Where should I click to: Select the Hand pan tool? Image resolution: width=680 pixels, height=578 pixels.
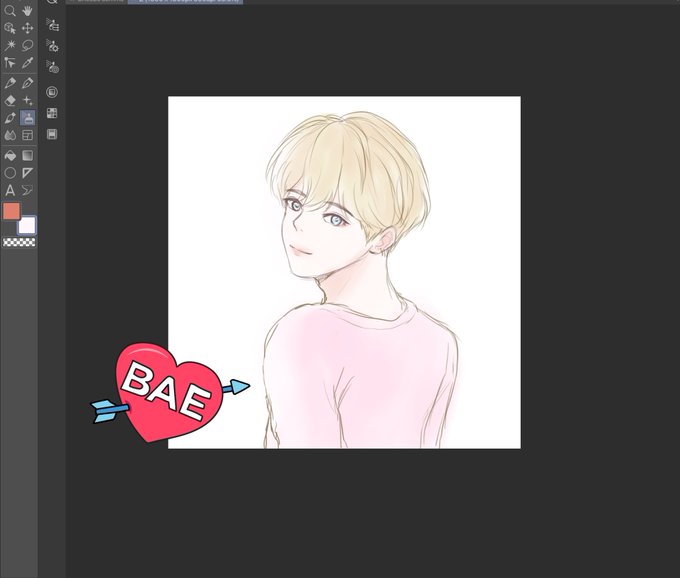27,10
